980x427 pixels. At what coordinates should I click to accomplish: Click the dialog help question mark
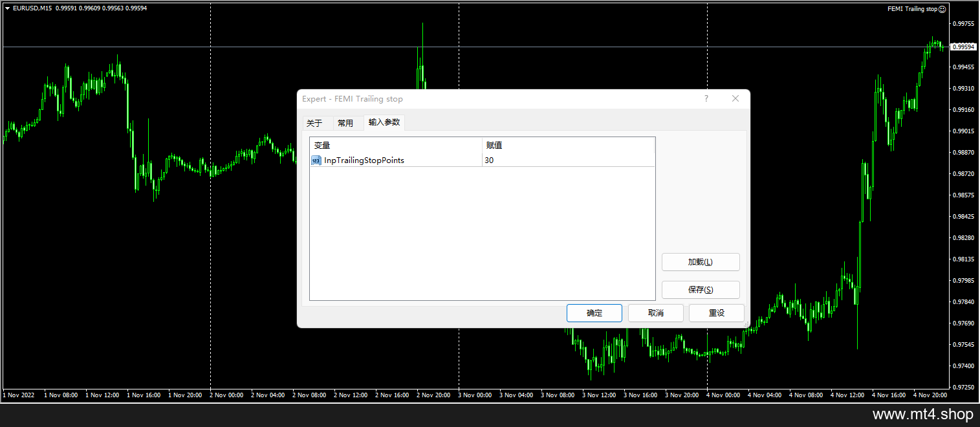click(x=706, y=98)
